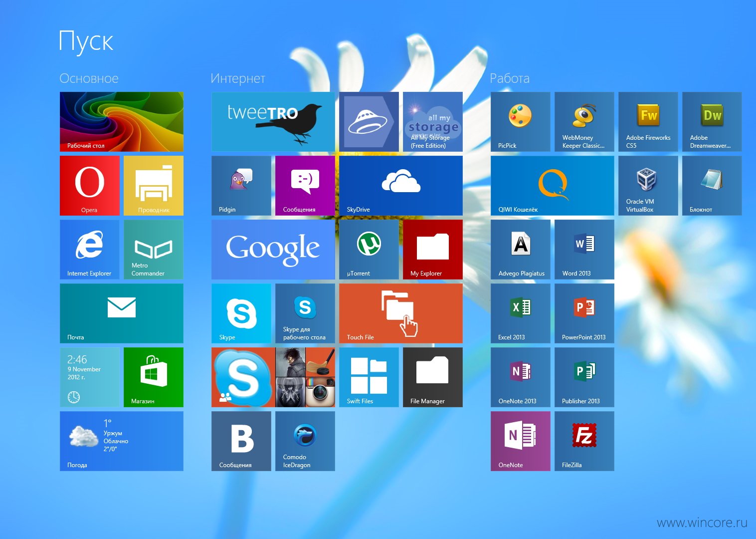756x539 pixels.
Task: Launch Oracle VM VirtualBox tile
Action: coord(648,186)
